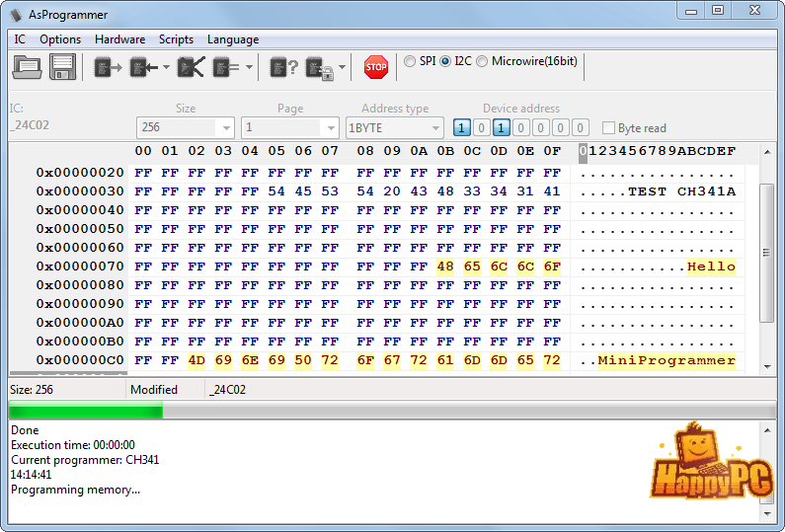Click the hex editor vertical scrollbar
Screen dimensions: 785x532
click(766, 257)
